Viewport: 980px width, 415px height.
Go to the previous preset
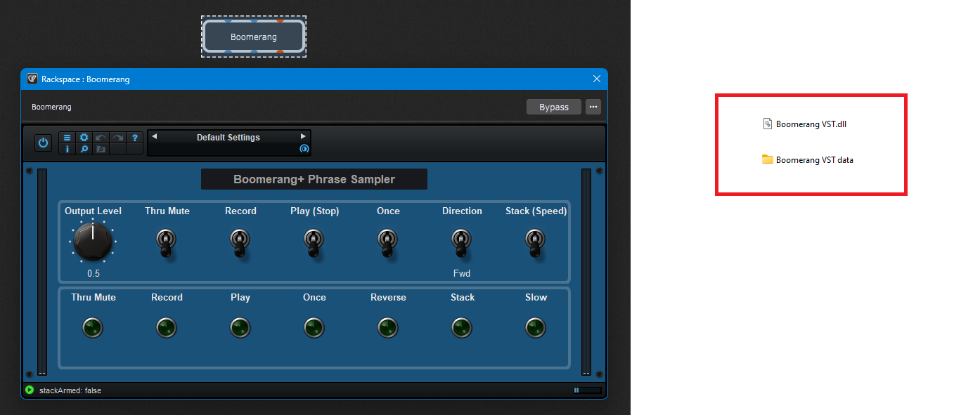click(155, 136)
